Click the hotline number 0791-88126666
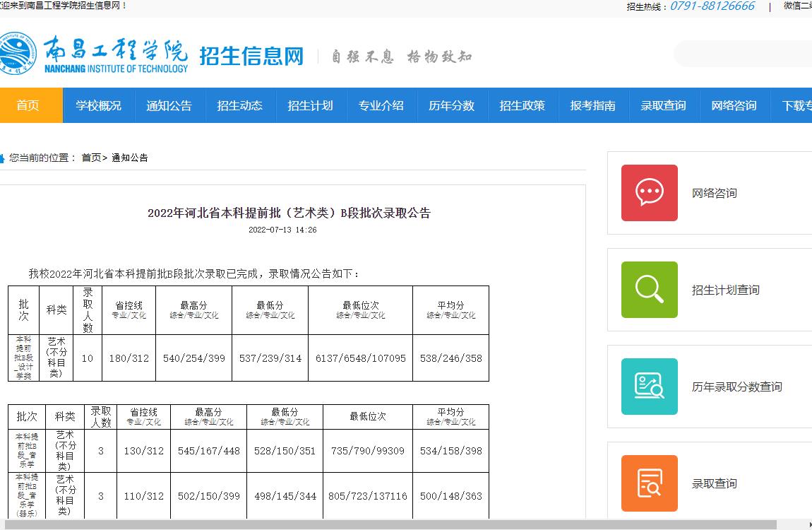This screenshot has width=812, height=530. [x=712, y=6]
